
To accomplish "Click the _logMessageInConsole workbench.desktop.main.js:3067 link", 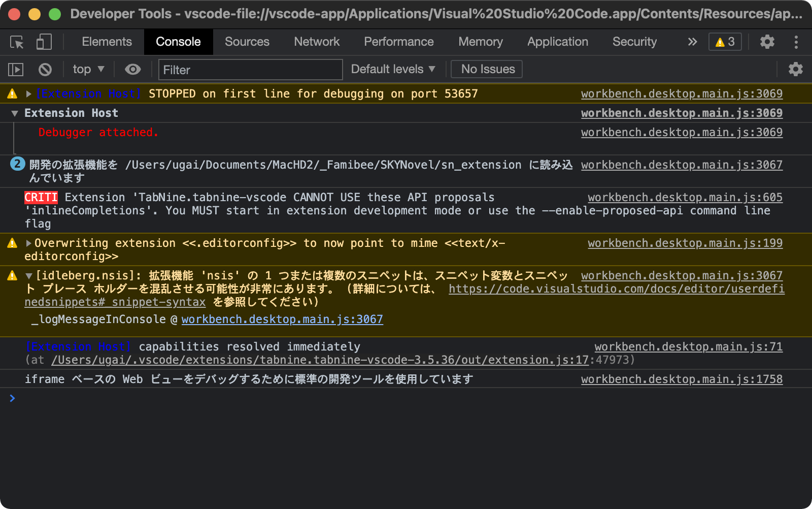I will (x=282, y=319).
